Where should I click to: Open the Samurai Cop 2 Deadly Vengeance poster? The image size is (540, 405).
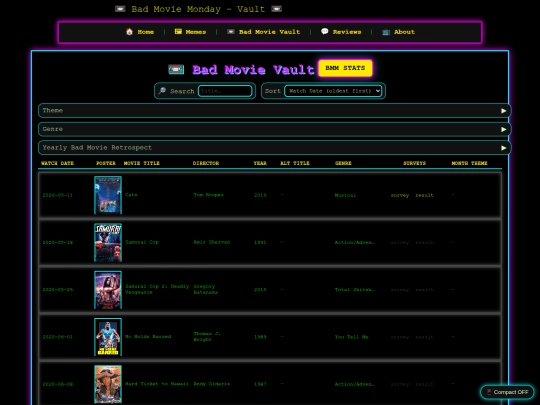[x=108, y=290]
